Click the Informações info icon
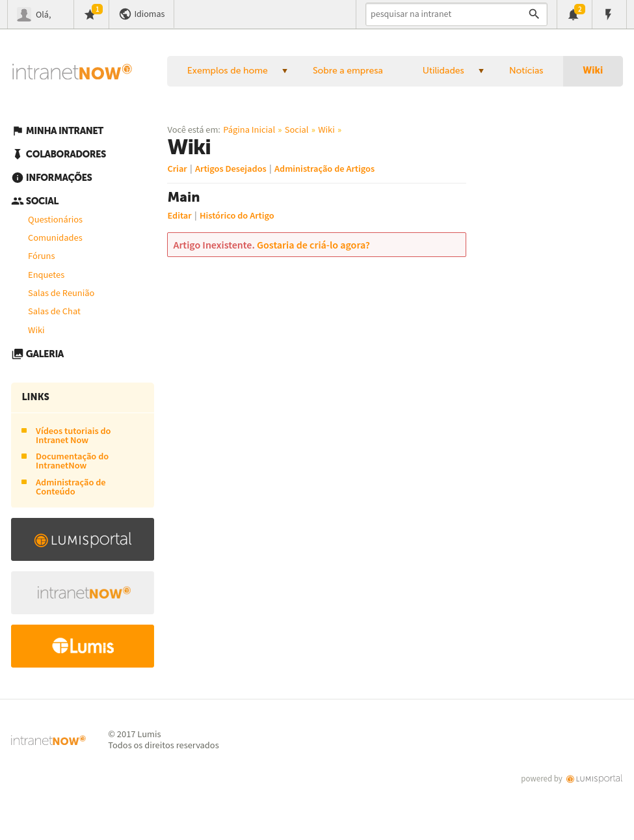Screen dimensions: 634x840 click(18, 178)
